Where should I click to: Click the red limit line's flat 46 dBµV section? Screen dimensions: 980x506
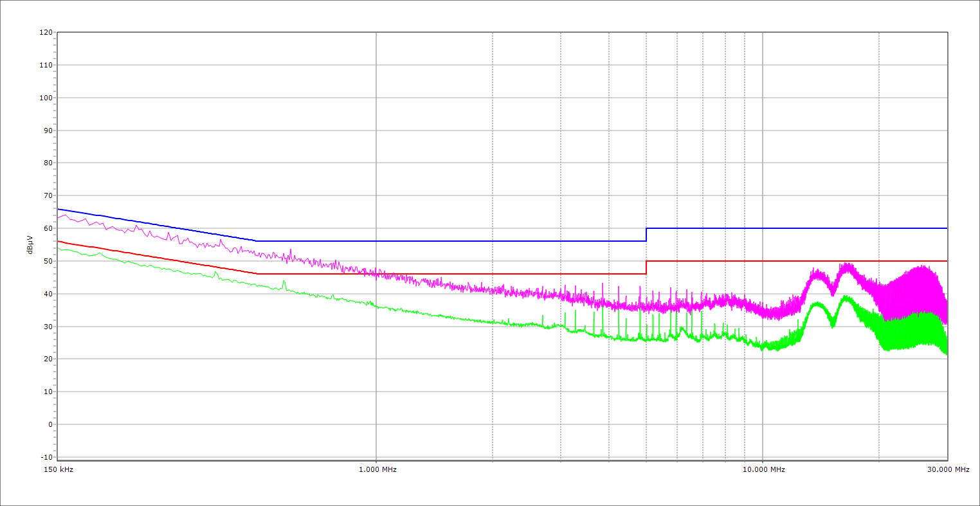450,274
